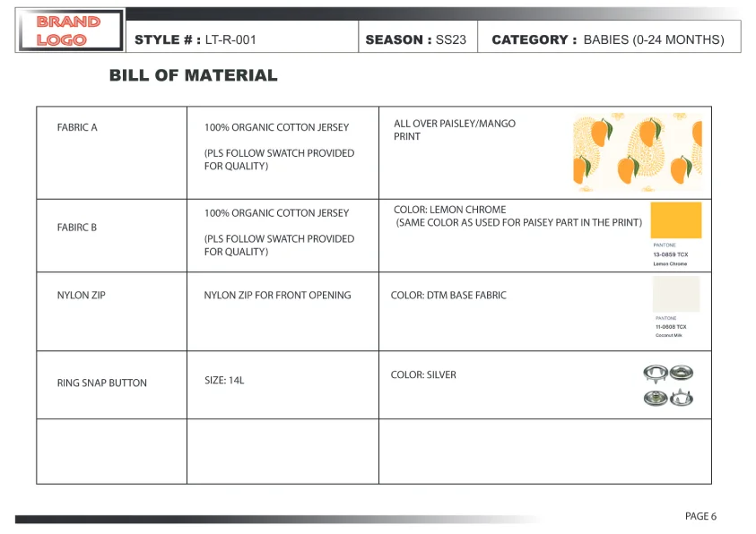Select the Bill of Material heading
Screen dimensions: 756x534
[194, 76]
